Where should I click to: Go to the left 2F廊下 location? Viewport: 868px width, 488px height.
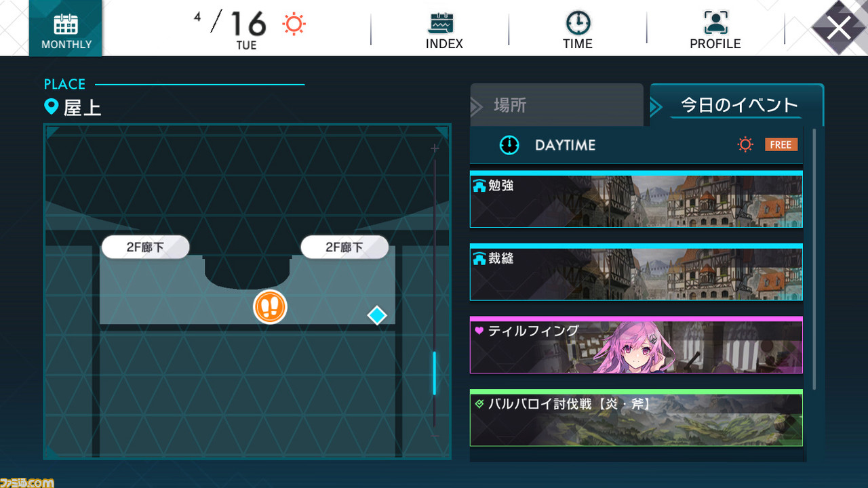[x=146, y=247]
